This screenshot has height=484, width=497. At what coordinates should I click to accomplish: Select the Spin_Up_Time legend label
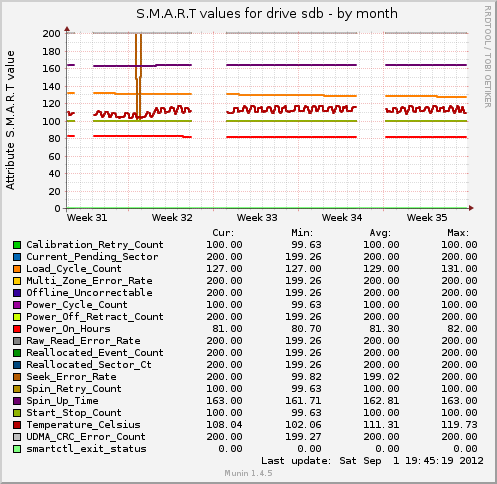pos(62,401)
